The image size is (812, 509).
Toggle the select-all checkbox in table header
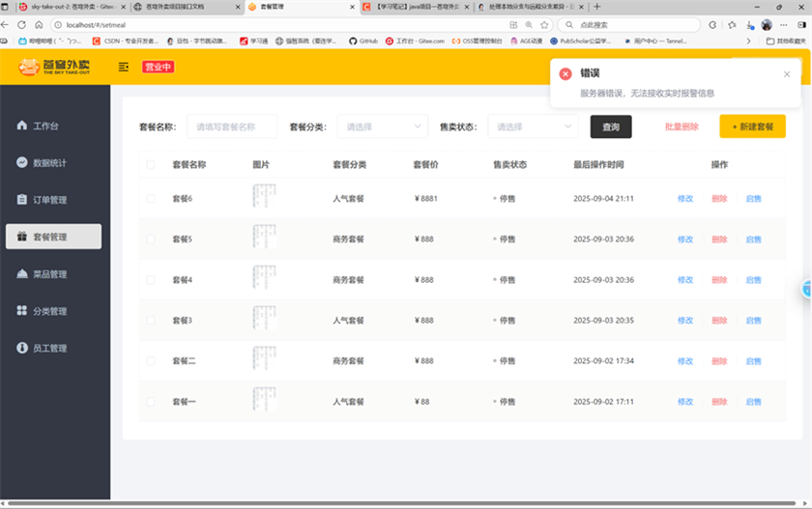[x=151, y=164]
